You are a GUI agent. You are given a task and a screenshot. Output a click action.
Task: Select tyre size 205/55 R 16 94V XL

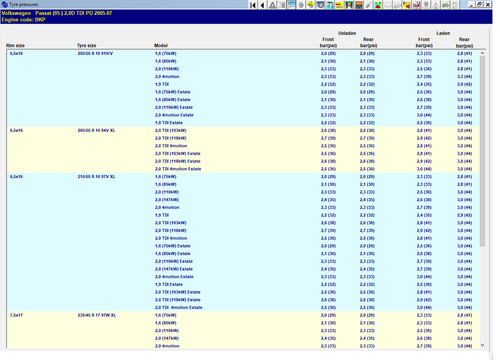(96, 130)
